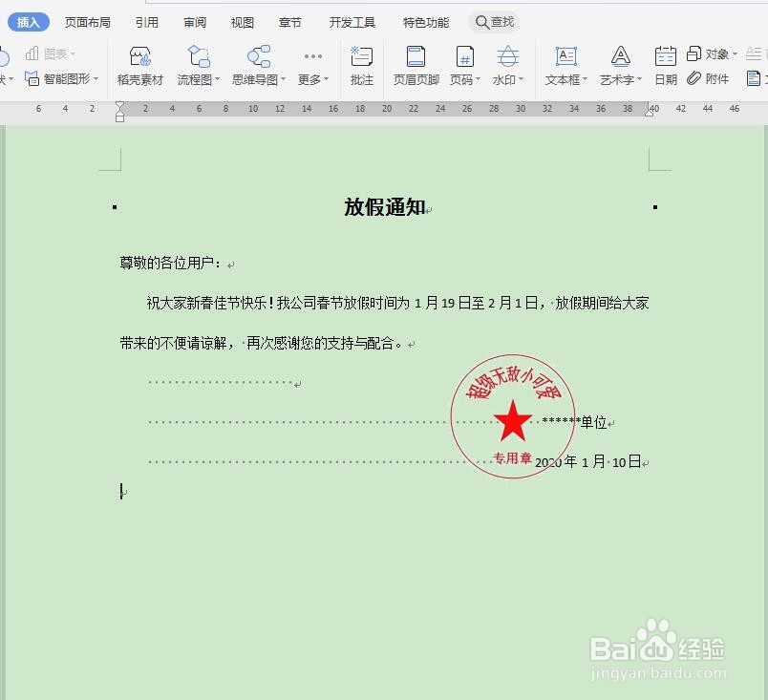Screen dimensions: 768x700
Task: Switch to the 页面布局 tab
Action: 88,21
